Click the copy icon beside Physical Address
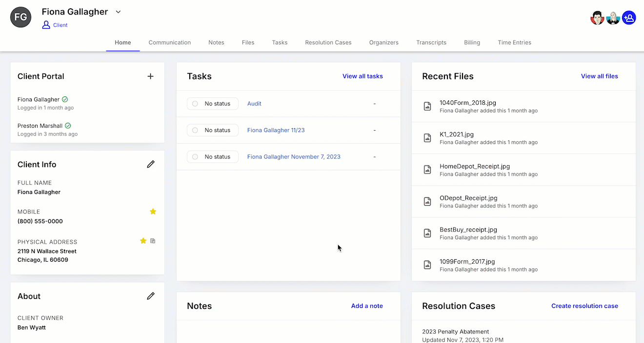The height and width of the screenshot is (343, 644). [153, 241]
